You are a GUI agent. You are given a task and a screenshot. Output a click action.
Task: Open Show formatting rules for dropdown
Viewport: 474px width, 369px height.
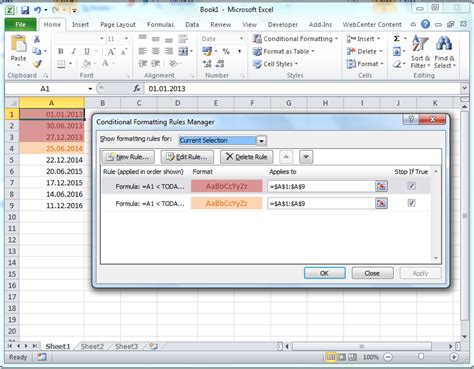261,141
